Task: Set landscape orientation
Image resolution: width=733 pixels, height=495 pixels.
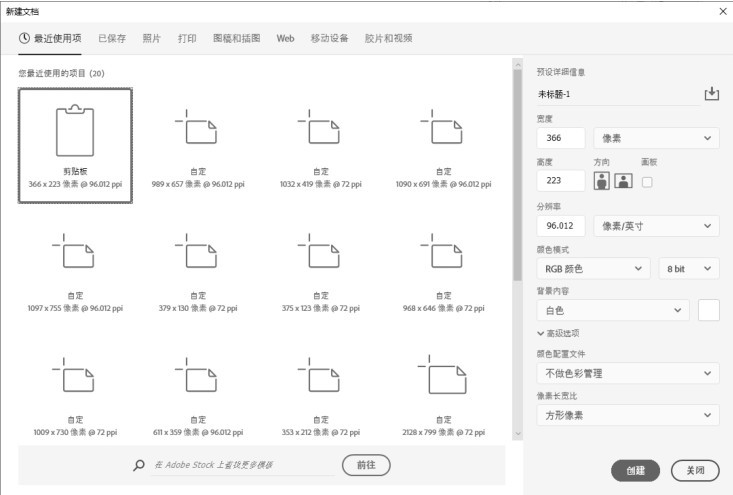Action: point(623,180)
